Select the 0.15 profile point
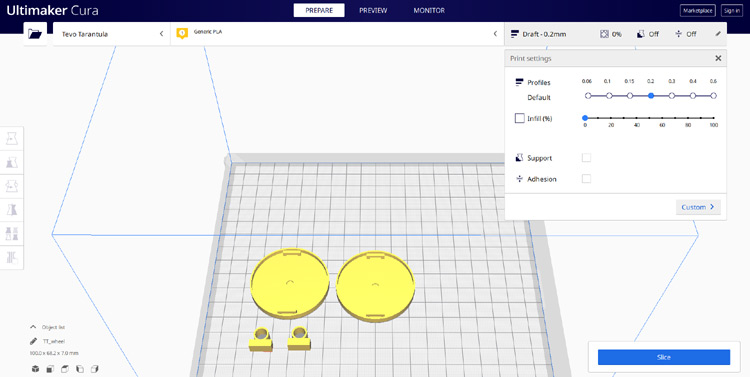Screen dimensions: 750x377 (x=630, y=96)
